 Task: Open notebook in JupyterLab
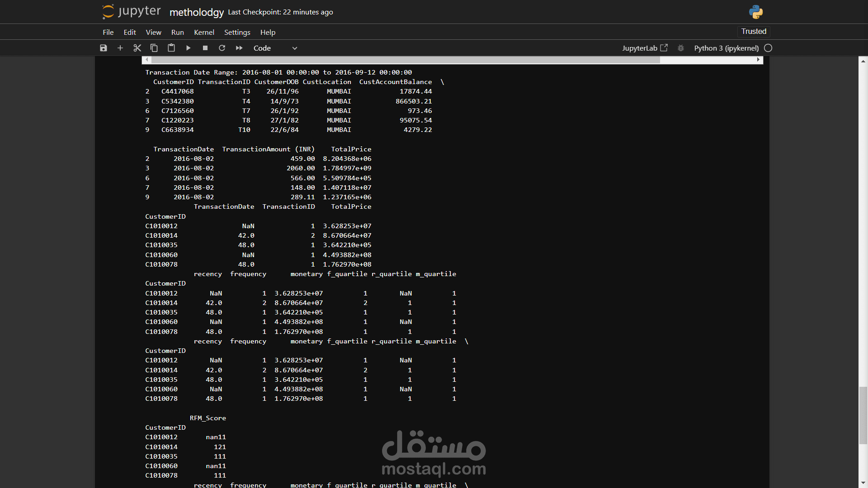645,48
